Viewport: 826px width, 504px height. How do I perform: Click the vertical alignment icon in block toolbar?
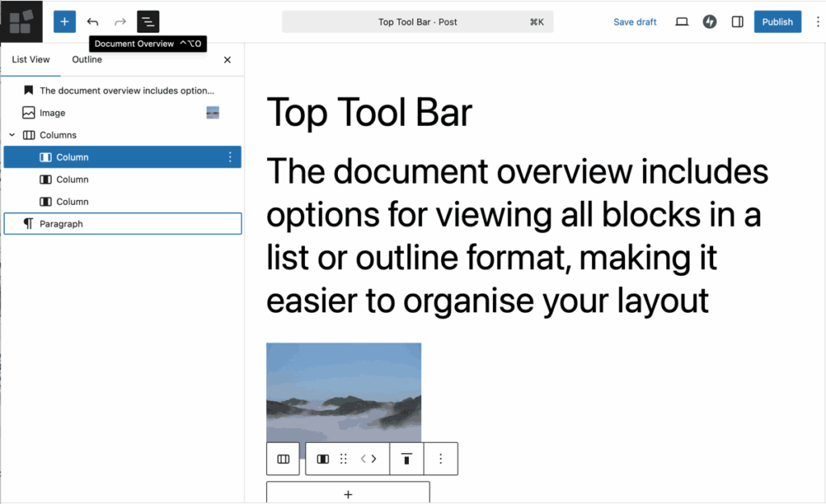[407, 459]
